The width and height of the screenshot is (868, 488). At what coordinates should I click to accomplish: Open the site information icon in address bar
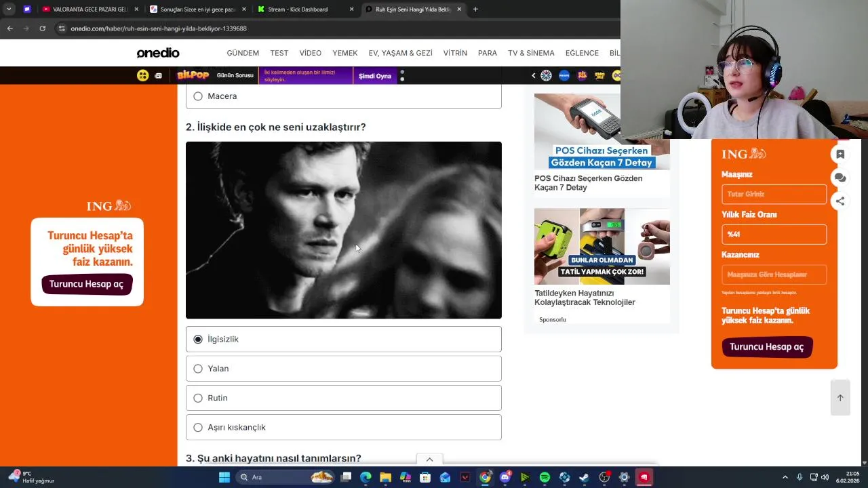pos(62,28)
